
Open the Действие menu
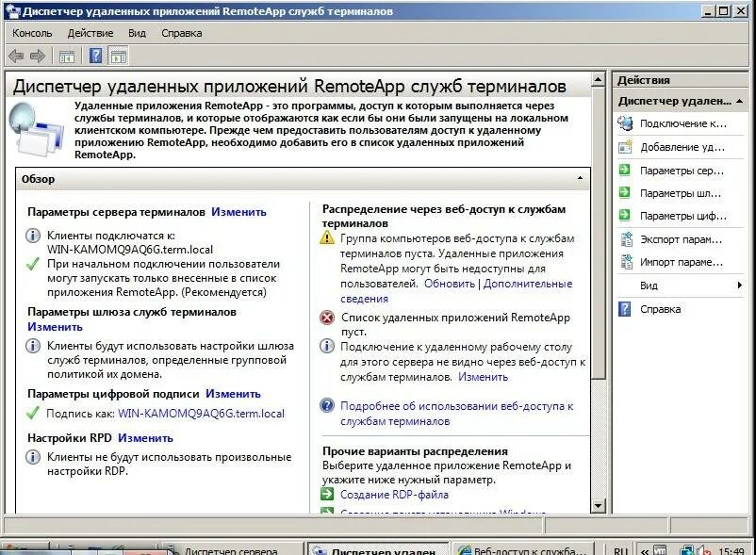(x=90, y=33)
